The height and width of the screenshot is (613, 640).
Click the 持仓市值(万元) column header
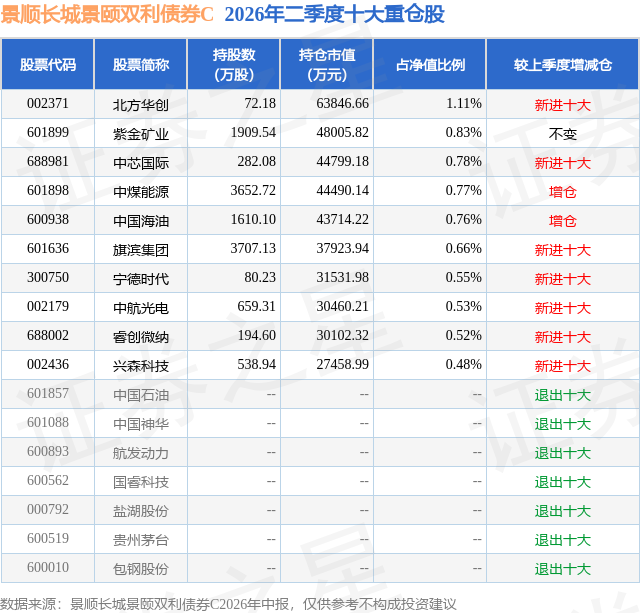click(x=327, y=64)
